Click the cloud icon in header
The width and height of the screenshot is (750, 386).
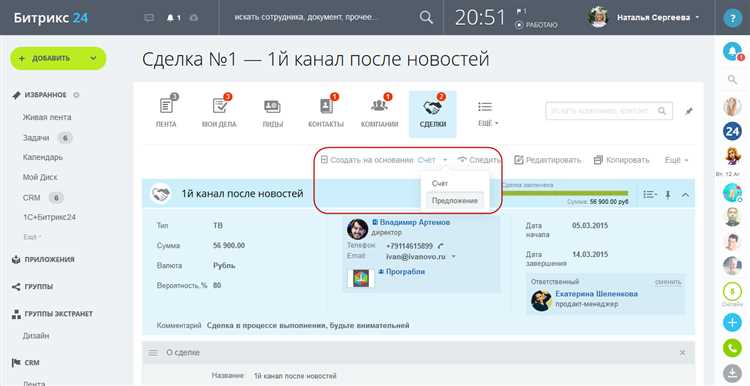[194, 18]
